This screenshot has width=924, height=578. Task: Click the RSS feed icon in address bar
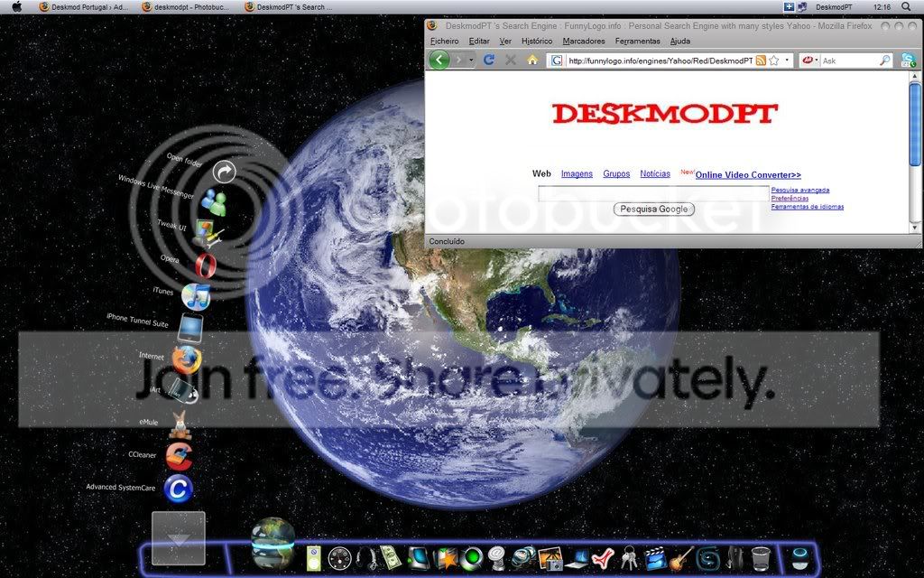pos(761,61)
